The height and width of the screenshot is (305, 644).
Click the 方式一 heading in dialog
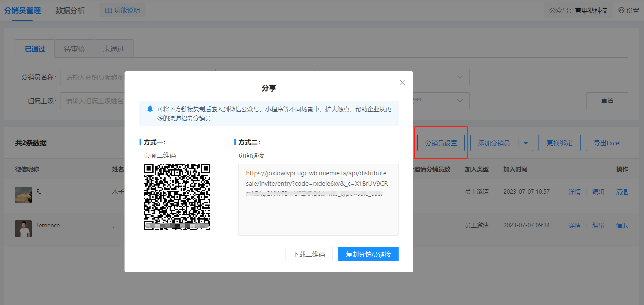(x=155, y=142)
